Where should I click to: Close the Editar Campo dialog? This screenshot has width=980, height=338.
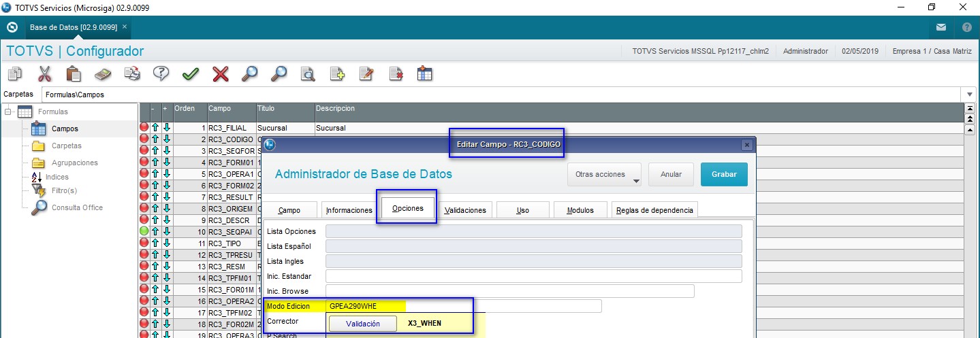point(746,145)
